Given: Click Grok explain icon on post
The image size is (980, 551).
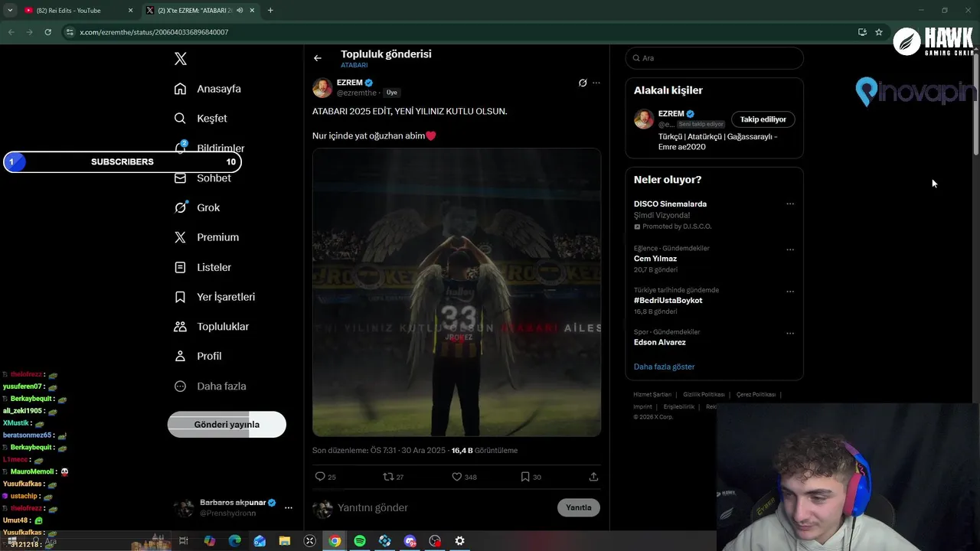Looking at the screenshot, I should [583, 83].
